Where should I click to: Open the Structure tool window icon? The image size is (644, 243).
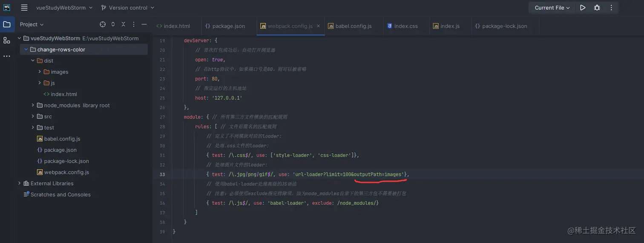[7, 40]
